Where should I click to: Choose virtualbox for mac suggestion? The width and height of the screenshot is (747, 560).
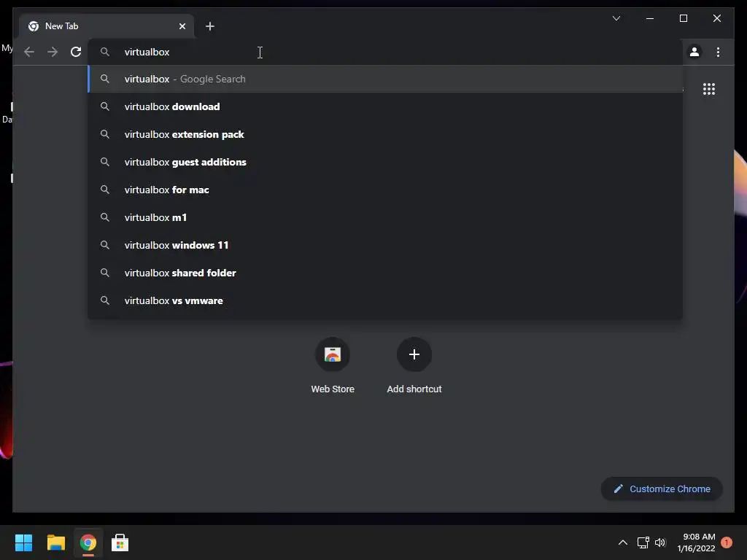385,190
